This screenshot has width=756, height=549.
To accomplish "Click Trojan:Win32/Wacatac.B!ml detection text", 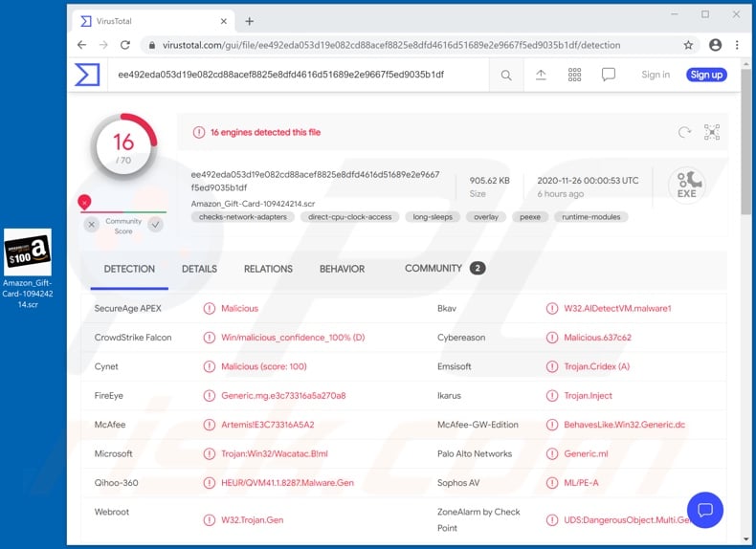I will 275,453.
